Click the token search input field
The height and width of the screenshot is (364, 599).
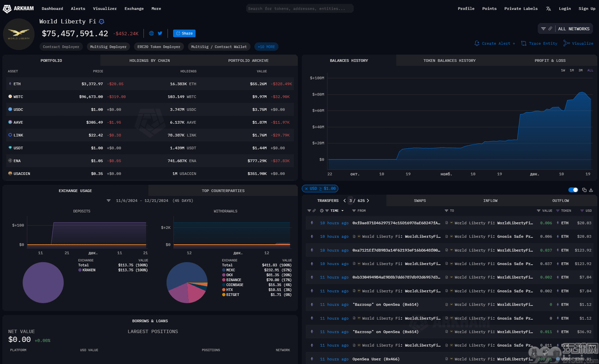[299, 8]
